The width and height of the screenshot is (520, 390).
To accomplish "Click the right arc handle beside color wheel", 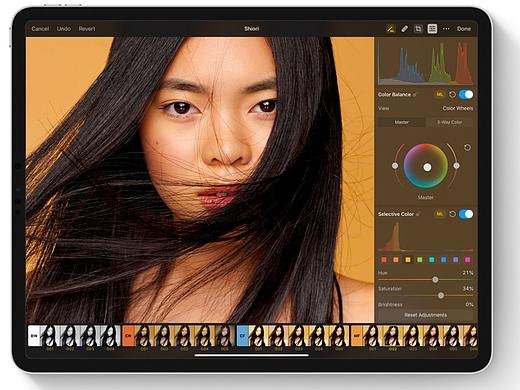I will click(456, 165).
